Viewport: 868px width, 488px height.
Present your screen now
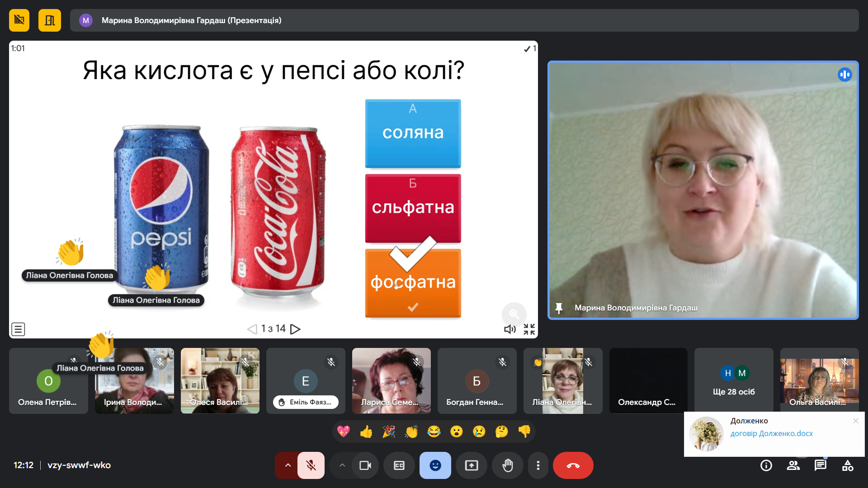coord(472,465)
